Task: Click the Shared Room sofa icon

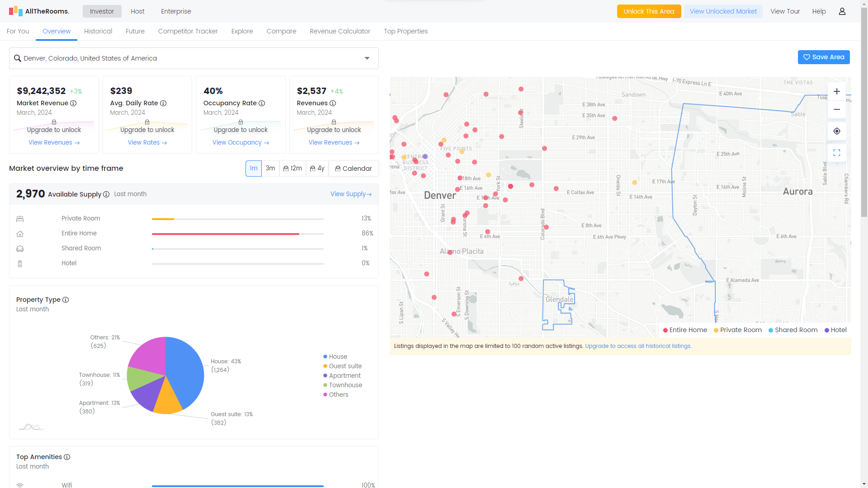Action: coord(20,249)
